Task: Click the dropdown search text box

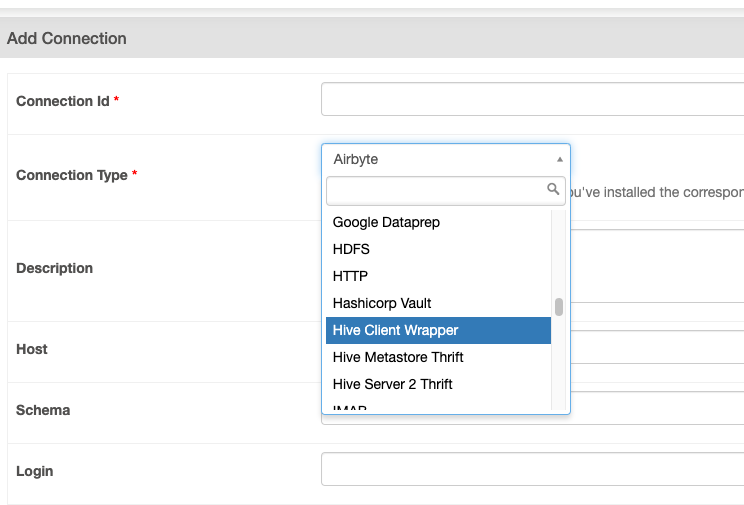Action: click(x=446, y=191)
